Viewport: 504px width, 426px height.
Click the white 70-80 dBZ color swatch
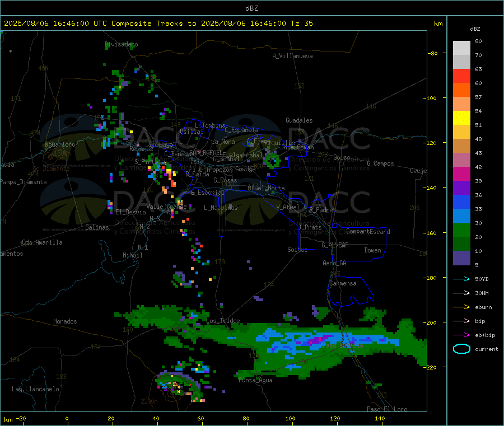pos(461,48)
